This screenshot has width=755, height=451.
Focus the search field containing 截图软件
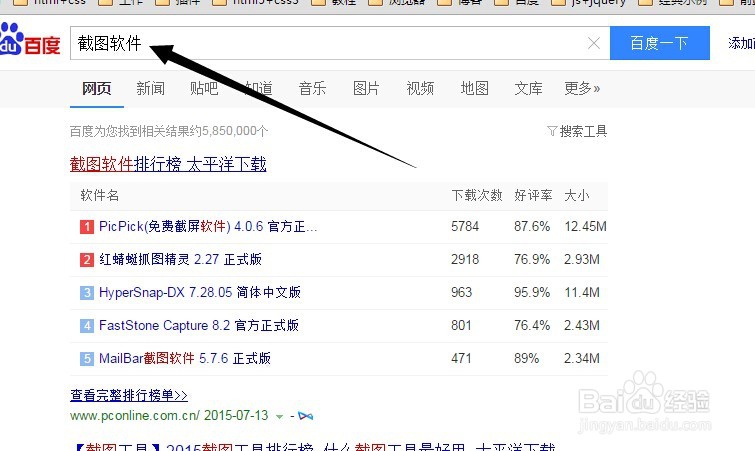pyautogui.click(x=340, y=43)
